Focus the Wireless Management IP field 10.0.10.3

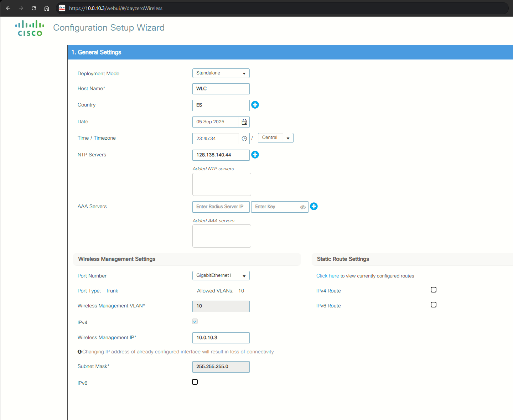[x=221, y=338]
